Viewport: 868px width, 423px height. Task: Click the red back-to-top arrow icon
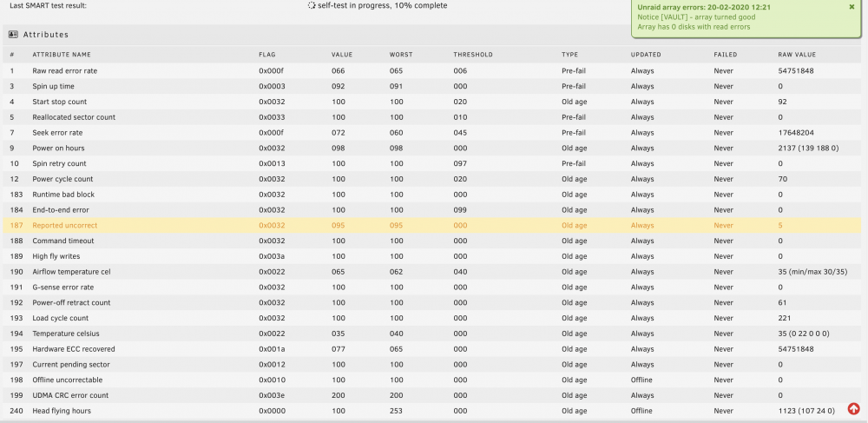(x=853, y=408)
